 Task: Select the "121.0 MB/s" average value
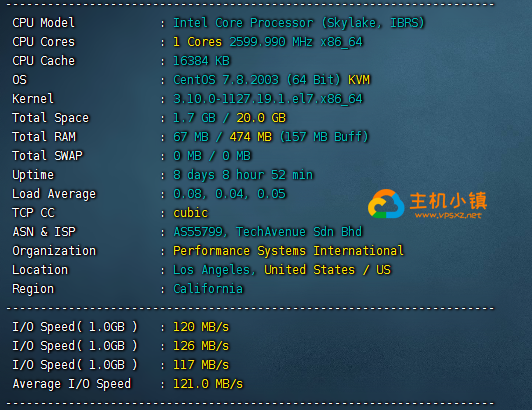tap(208, 384)
